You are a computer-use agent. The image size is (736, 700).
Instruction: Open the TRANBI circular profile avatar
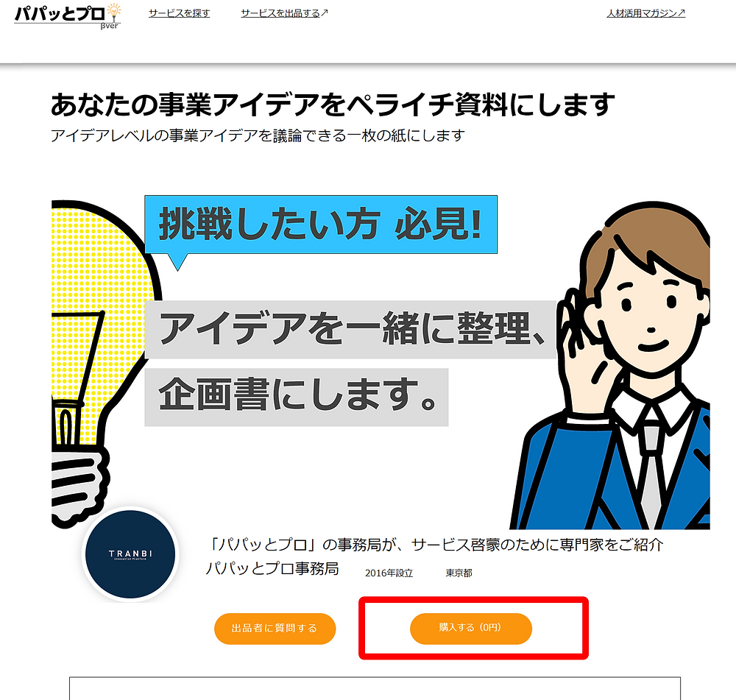pos(130,554)
